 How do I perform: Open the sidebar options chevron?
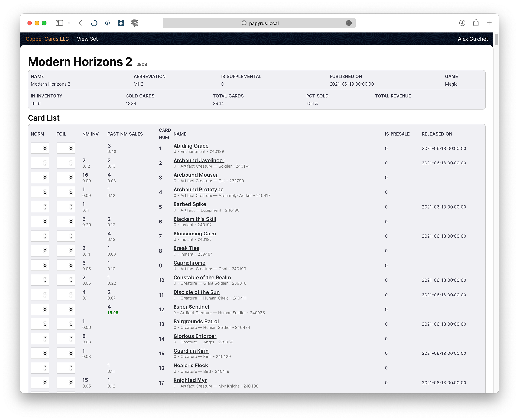pos(69,23)
